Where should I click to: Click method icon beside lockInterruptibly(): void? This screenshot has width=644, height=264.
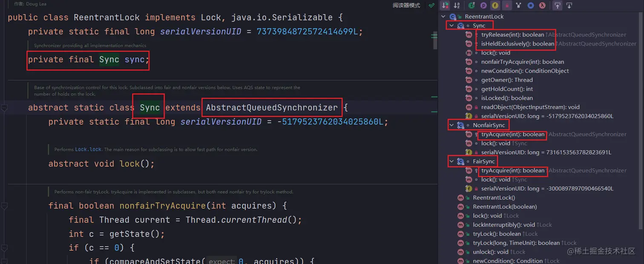pyautogui.click(x=460, y=225)
